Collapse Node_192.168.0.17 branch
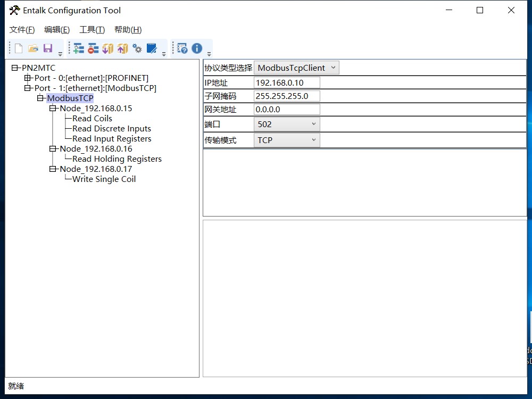 pyautogui.click(x=53, y=169)
